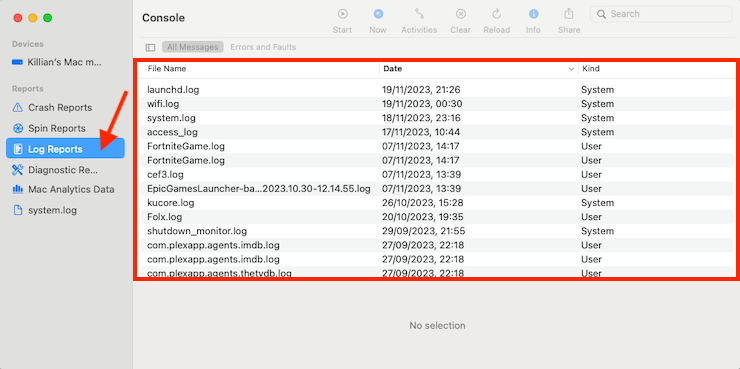This screenshot has height=369, width=740.
Task: Click the Kind value for wifi.log
Action: pyautogui.click(x=597, y=104)
